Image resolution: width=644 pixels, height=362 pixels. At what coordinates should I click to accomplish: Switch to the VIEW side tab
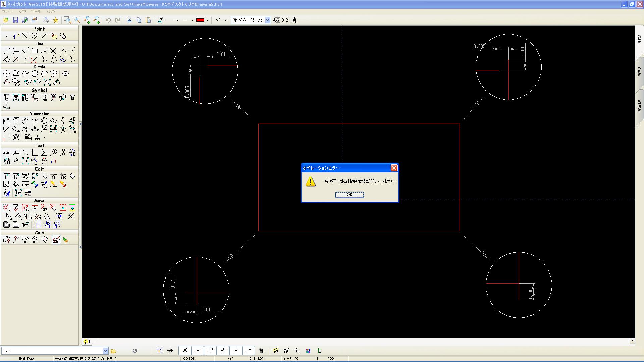pyautogui.click(x=639, y=105)
